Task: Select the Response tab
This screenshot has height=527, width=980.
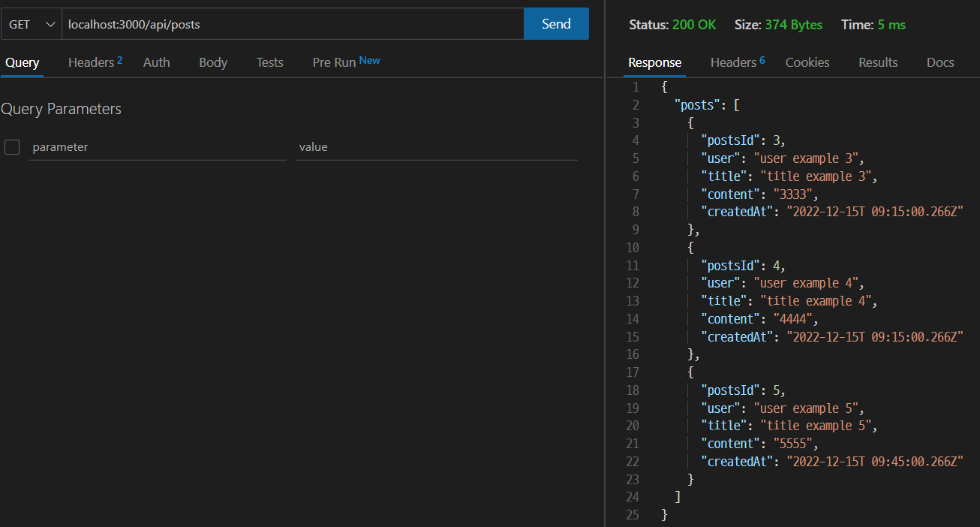Action: 654,62
